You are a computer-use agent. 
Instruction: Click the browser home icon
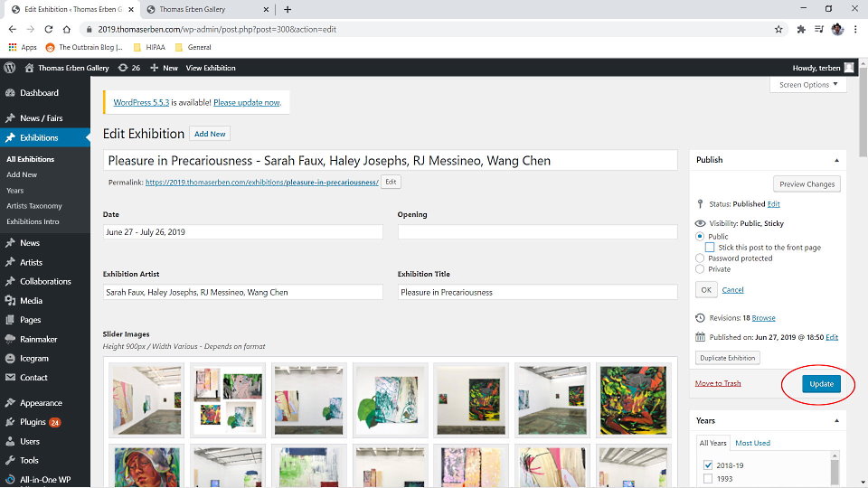click(x=66, y=29)
